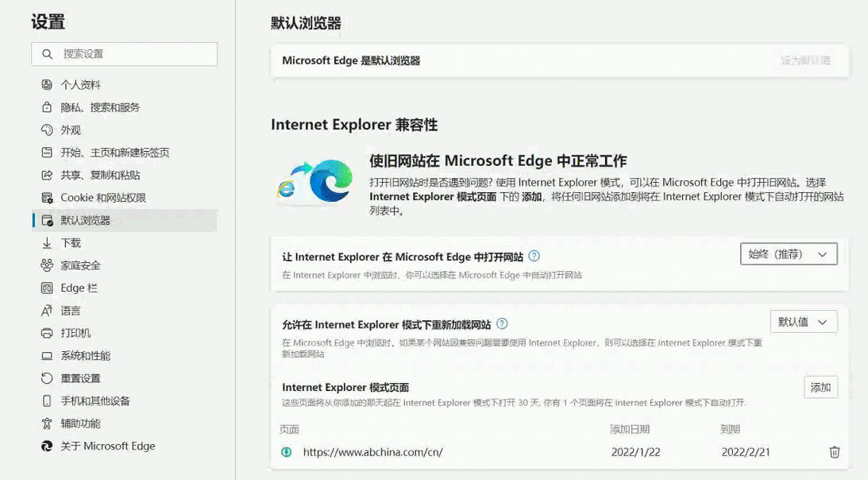Click help icon beside 允许在 Internet Explorer 模式下重新加载网站
Image resolution: width=868 pixels, height=480 pixels.
click(x=502, y=323)
